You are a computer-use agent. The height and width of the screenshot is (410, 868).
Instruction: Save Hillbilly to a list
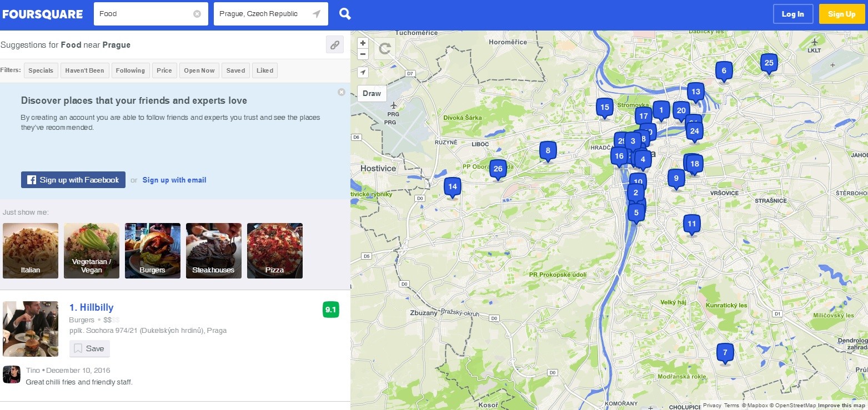[x=89, y=348]
